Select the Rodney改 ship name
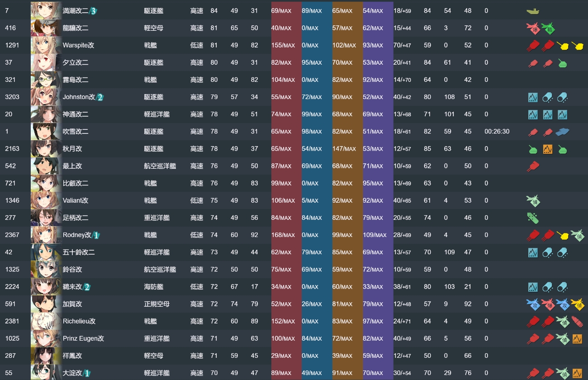The image size is (588, 380). [77, 235]
